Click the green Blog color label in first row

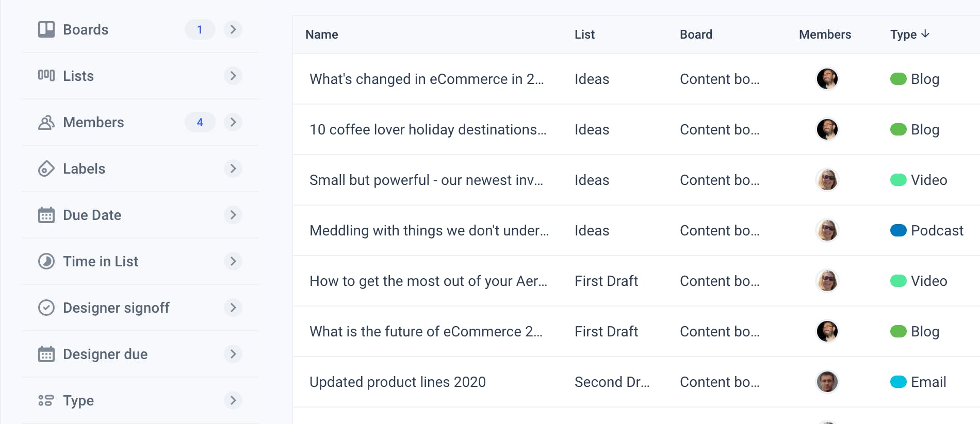coord(899,79)
